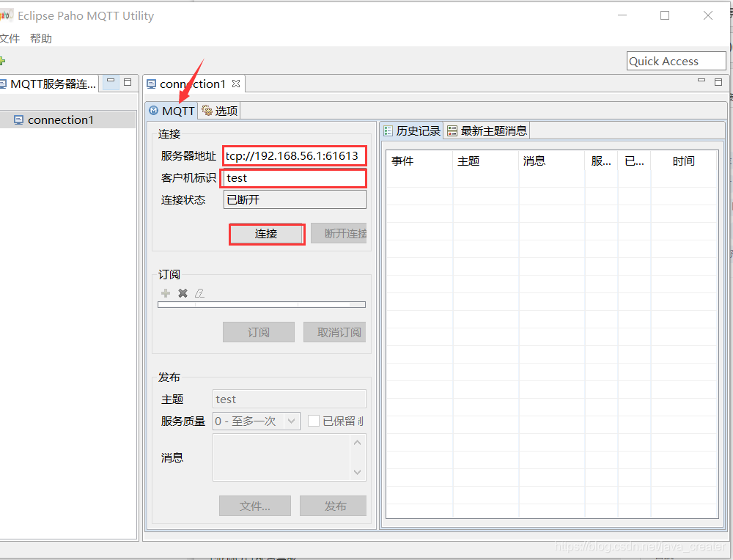
Task: Close the connection1 editor tab
Action: pyautogui.click(x=236, y=84)
